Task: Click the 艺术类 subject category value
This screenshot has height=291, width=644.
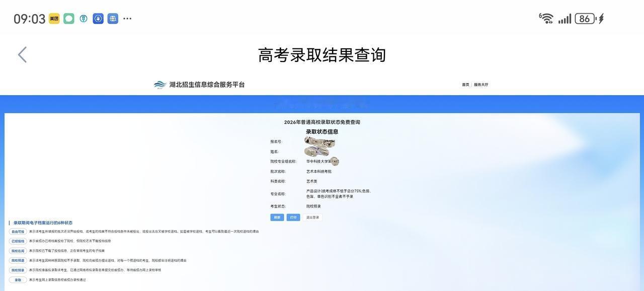Action: [x=312, y=181]
